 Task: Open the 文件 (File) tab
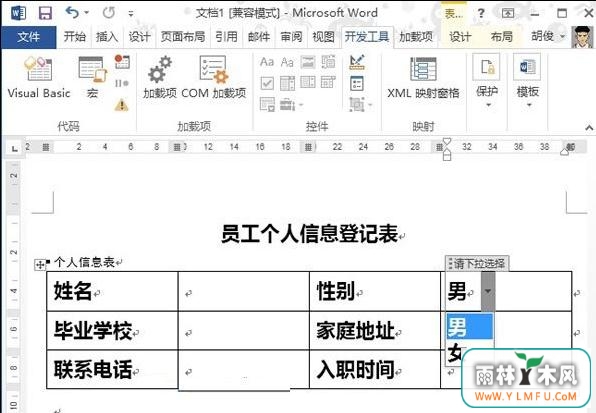[x=29, y=37]
